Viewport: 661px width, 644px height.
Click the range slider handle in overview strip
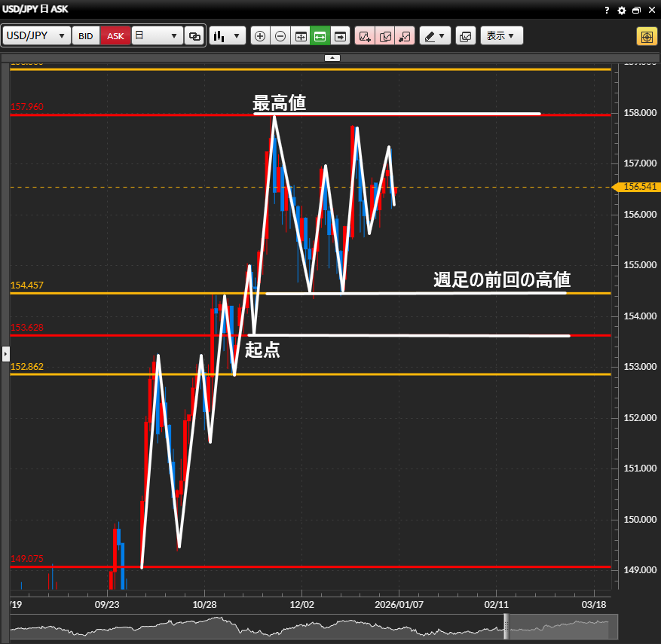[x=506, y=626]
